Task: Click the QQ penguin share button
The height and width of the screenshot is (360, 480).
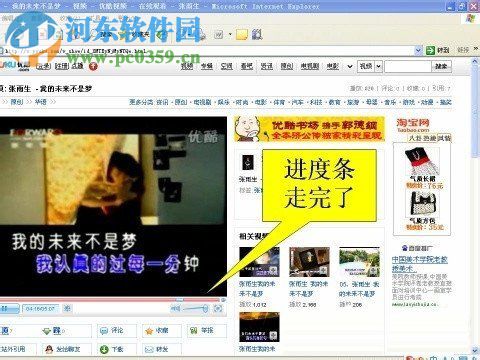Action: (x=67, y=349)
